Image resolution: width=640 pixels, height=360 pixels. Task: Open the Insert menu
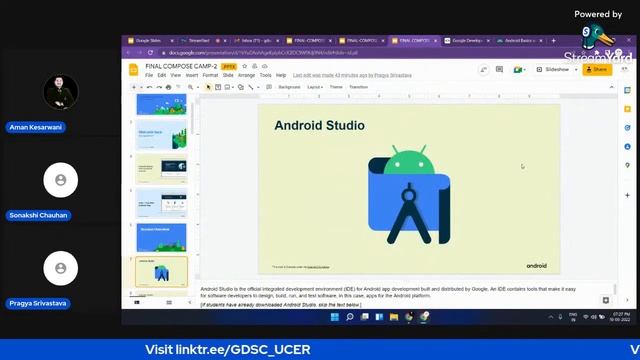192,76
